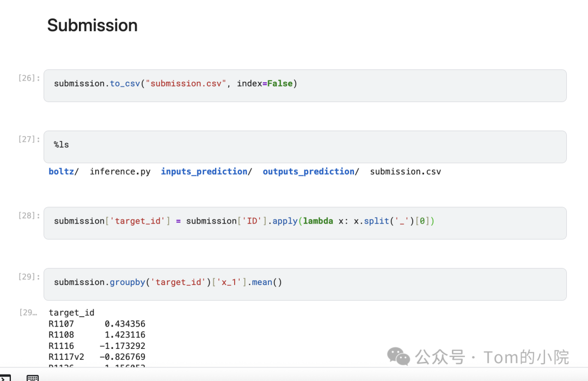Click the [26] cell prompt
This screenshot has width=588, height=381.
29,78
